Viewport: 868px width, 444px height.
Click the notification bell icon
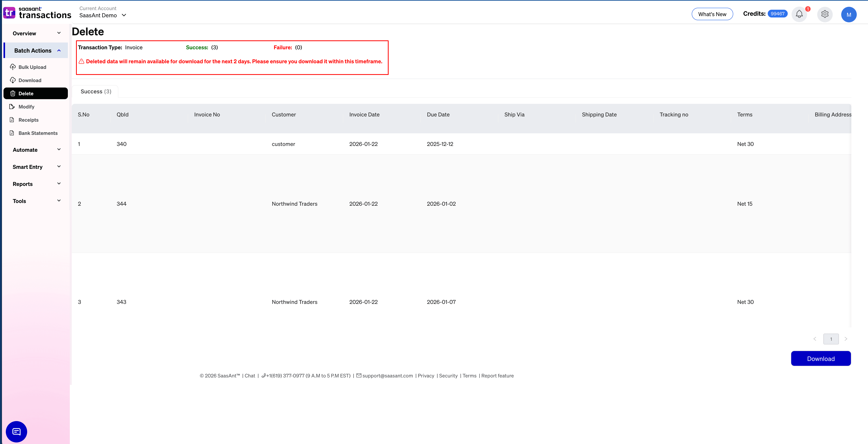point(799,14)
